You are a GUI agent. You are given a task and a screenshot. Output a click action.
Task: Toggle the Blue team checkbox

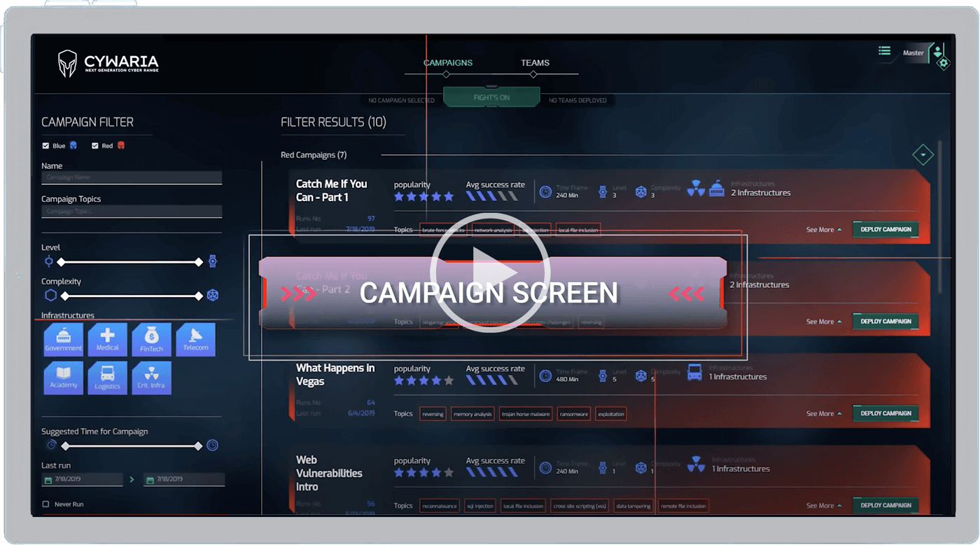[x=46, y=146]
